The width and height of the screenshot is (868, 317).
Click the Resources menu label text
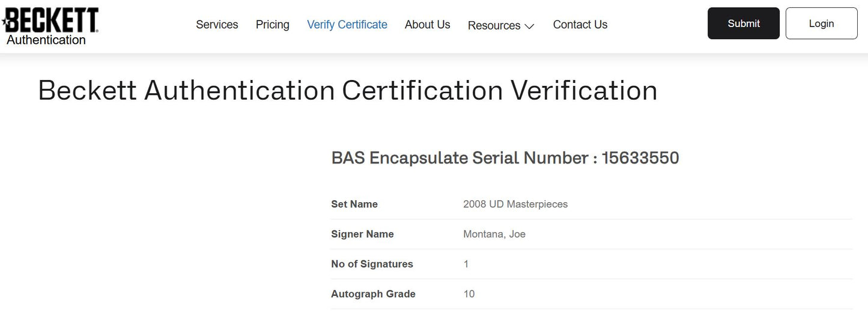point(494,25)
